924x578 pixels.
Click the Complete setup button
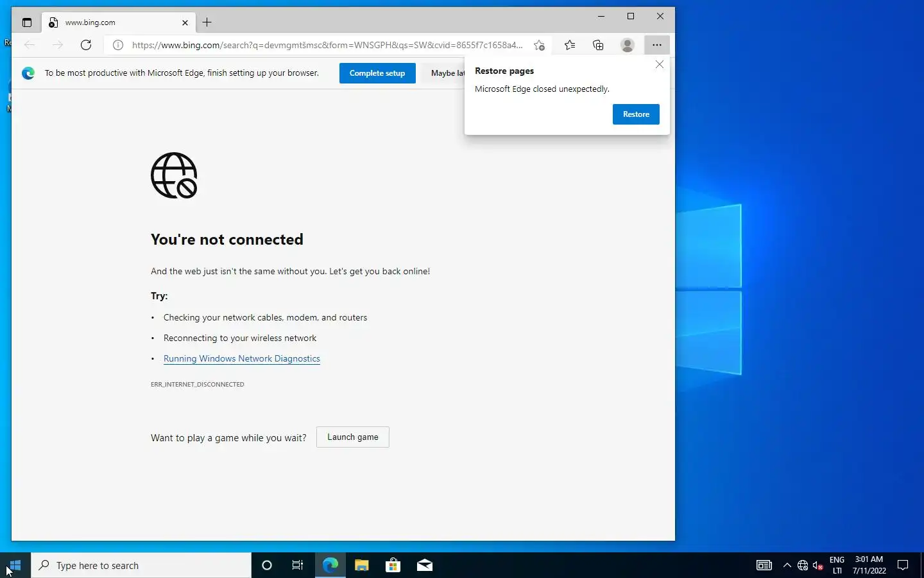coord(377,73)
